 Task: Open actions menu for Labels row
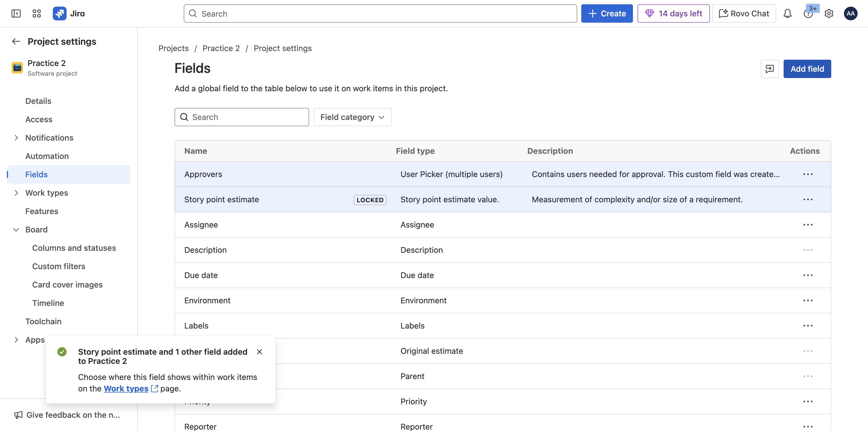808,326
